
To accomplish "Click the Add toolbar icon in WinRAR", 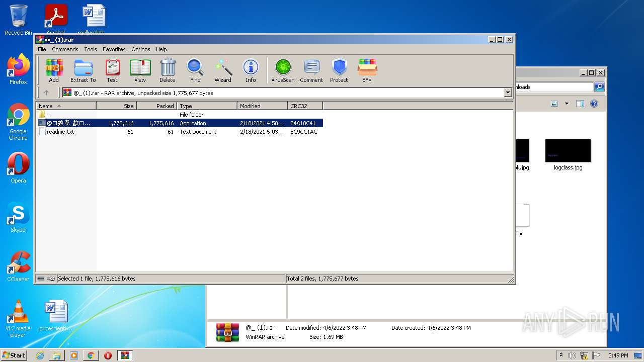I will pyautogui.click(x=54, y=70).
